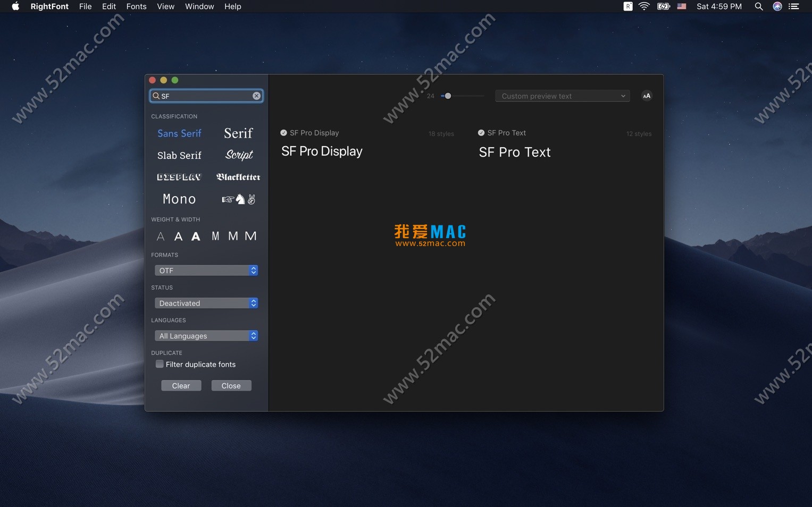Enable Filter duplicate fonts checkbox
Image resolution: width=812 pixels, height=507 pixels.
[x=160, y=364]
